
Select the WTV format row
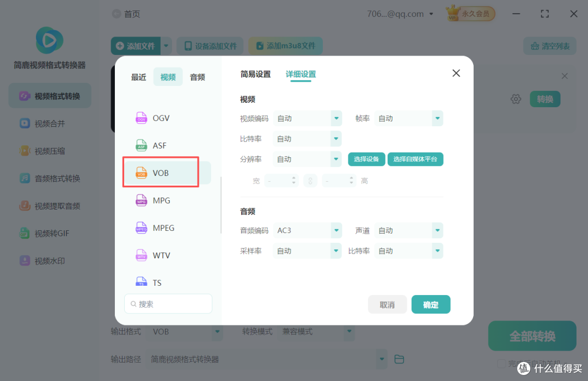168,255
